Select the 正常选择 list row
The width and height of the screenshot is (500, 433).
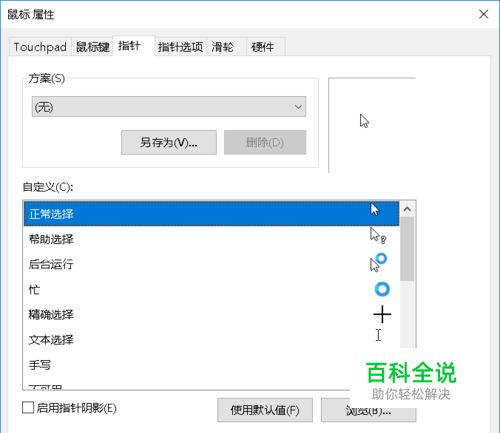coord(211,214)
